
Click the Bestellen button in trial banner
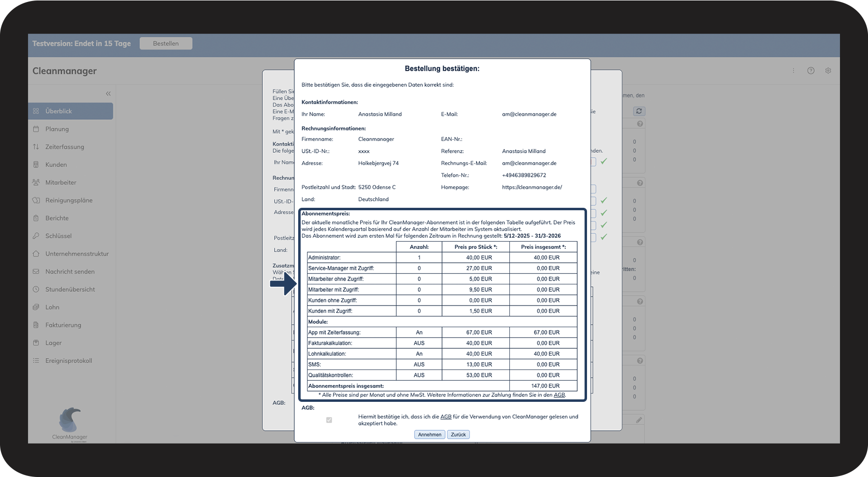tap(166, 43)
